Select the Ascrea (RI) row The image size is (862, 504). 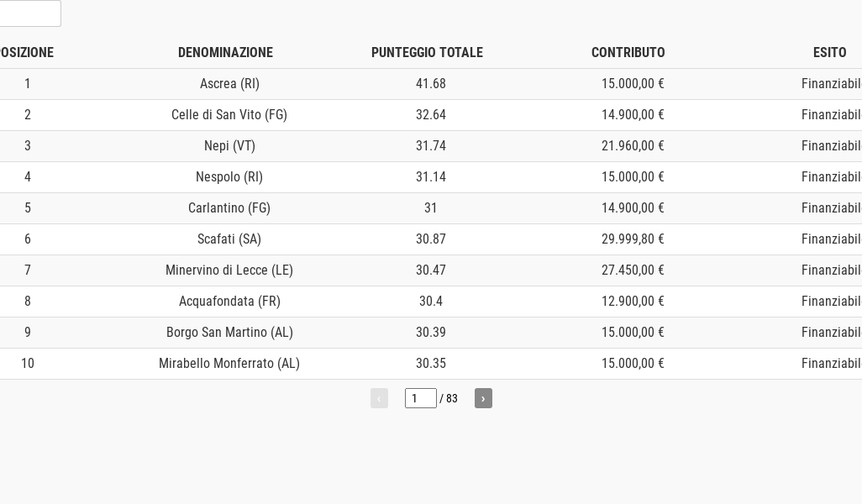229,84
